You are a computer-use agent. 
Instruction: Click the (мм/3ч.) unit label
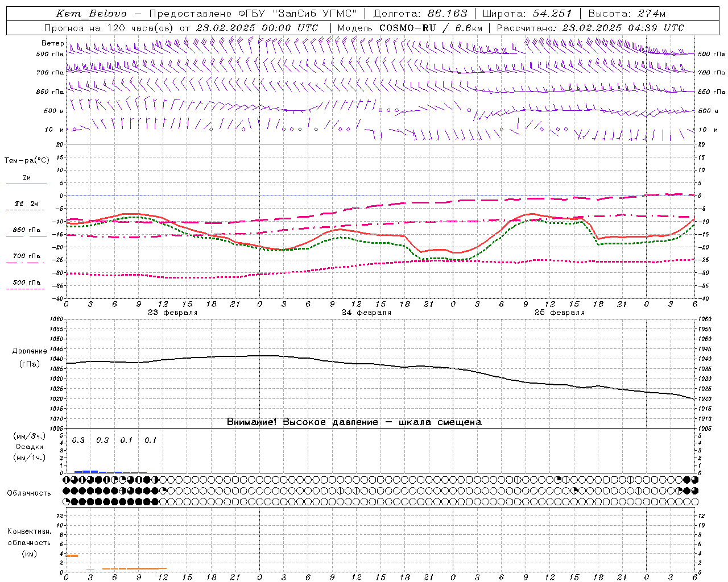tap(30, 436)
